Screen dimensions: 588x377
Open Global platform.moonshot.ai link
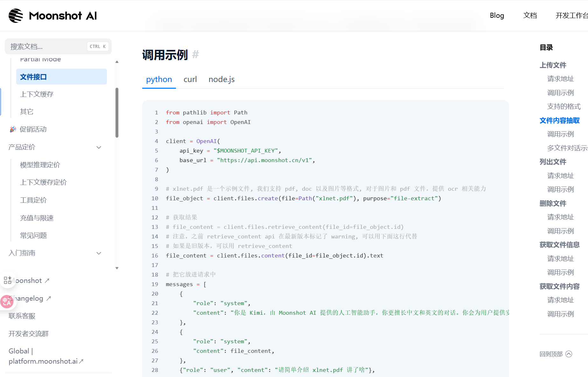pos(46,356)
